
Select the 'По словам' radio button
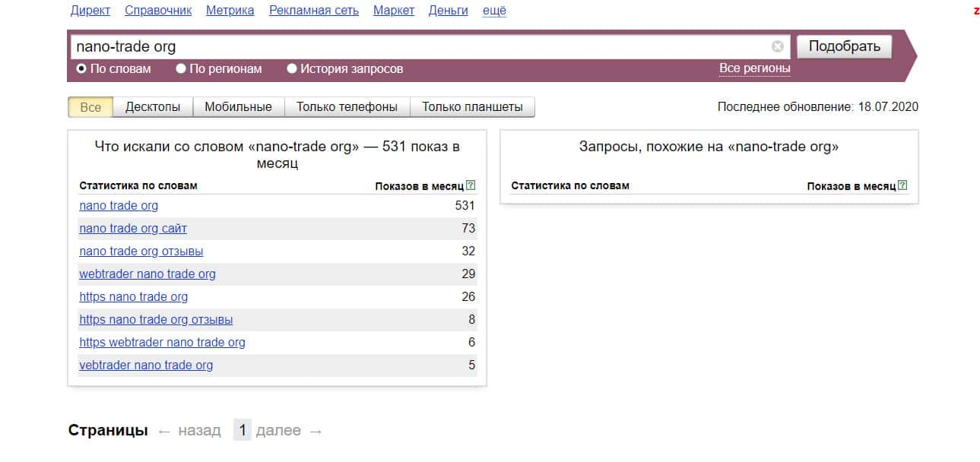click(x=81, y=69)
